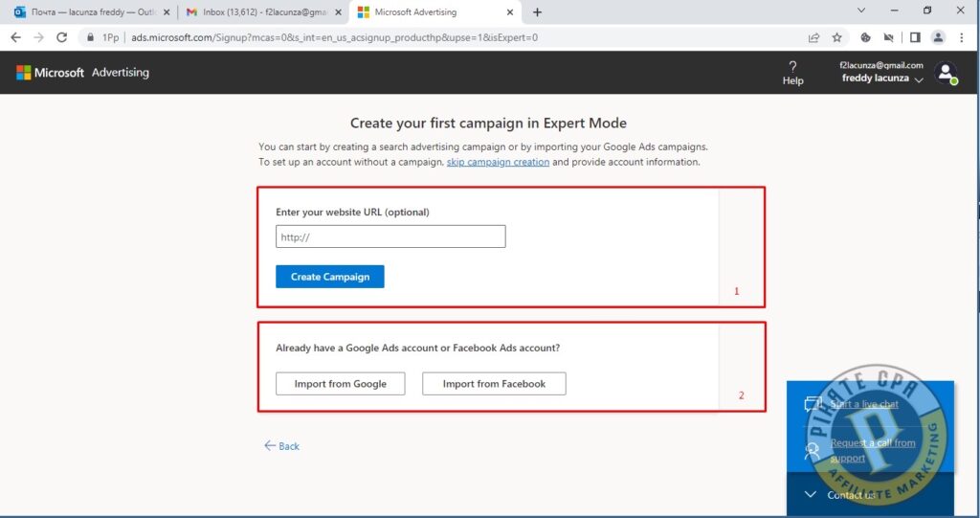This screenshot has height=518, width=980.
Task: Go Back using the arrow link
Action: pyautogui.click(x=282, y=446)
